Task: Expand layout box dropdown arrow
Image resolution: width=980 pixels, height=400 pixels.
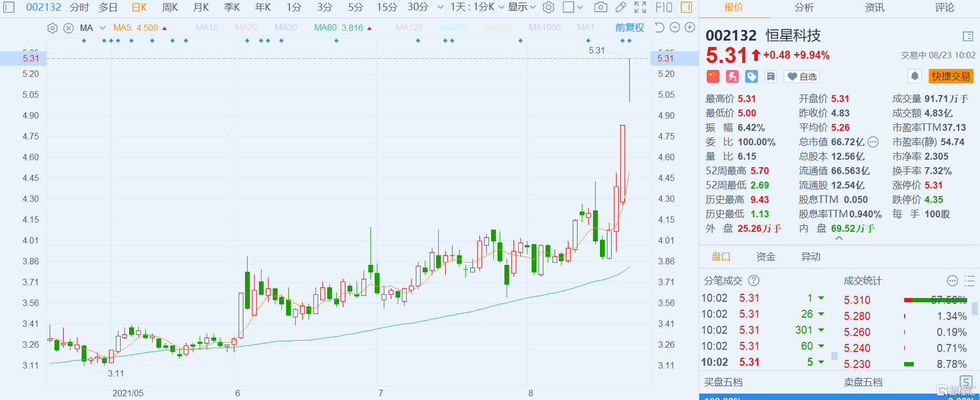Action: 581,7
